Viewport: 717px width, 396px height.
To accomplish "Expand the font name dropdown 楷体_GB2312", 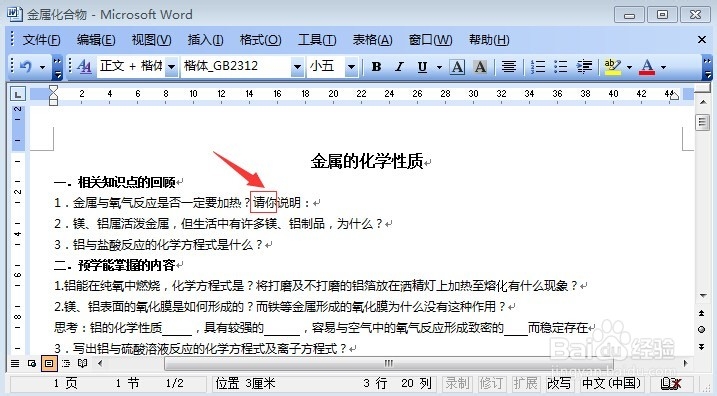I will point(297,67).
